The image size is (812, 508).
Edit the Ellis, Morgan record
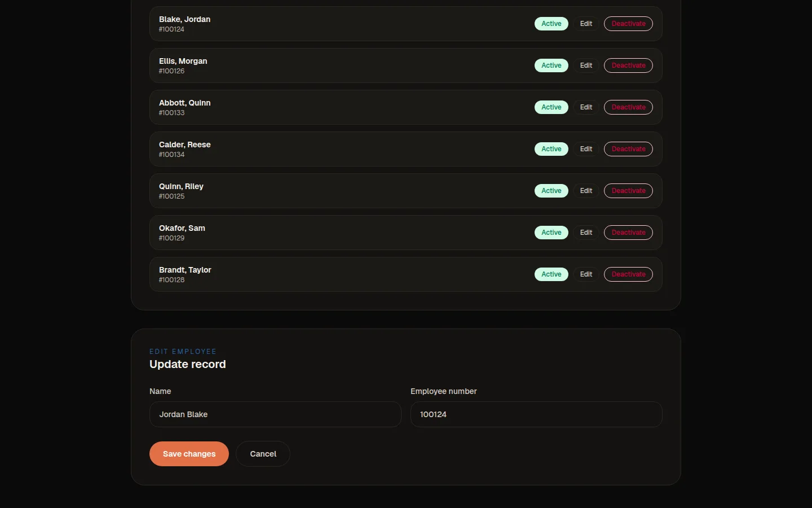[586, 65]
